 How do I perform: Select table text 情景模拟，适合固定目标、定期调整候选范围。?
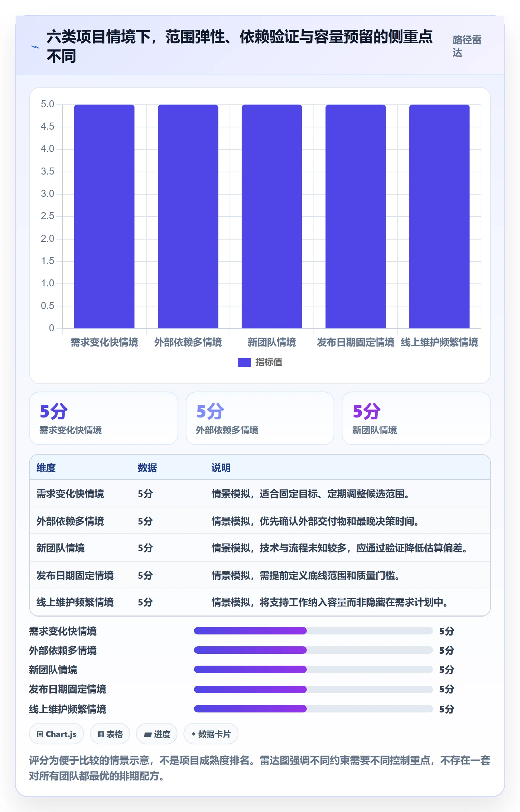311,494
